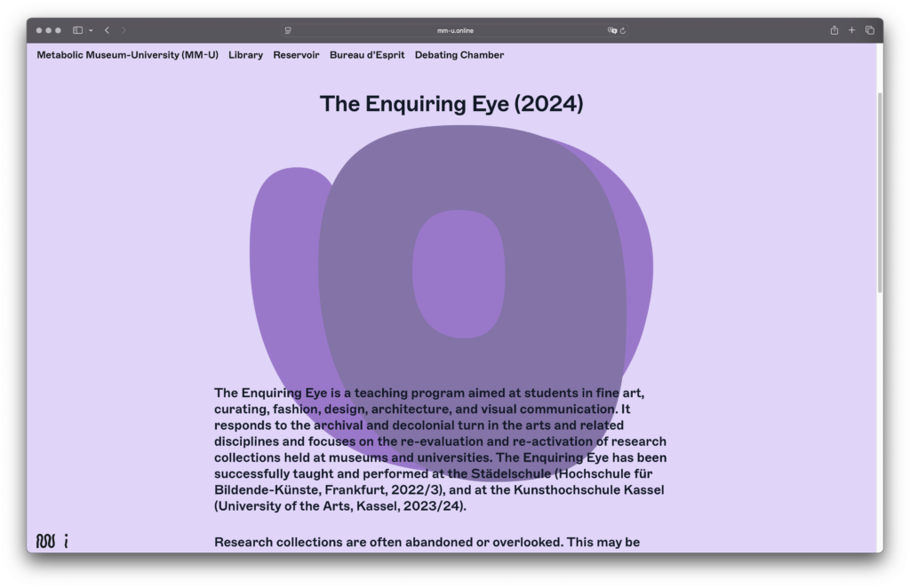Screen dimensions: 910x588
Task: Expand the sidebar dropdown chevron
Action: point(91,30)
